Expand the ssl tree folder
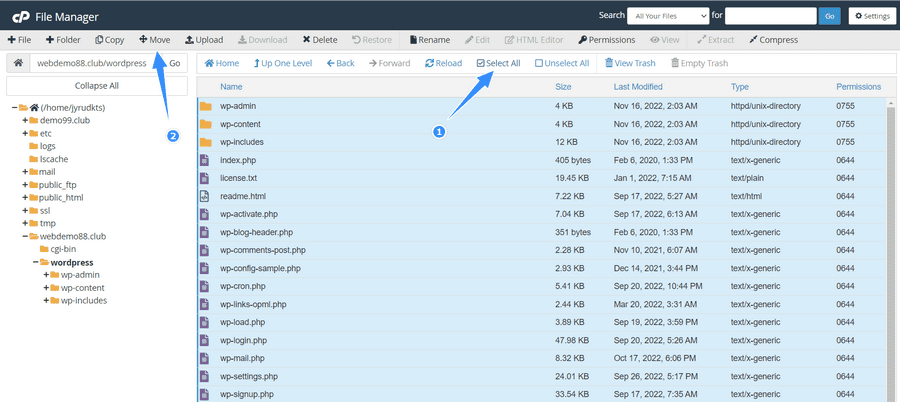Viewport: 900px width, 402px height. [x=25, y=211]
